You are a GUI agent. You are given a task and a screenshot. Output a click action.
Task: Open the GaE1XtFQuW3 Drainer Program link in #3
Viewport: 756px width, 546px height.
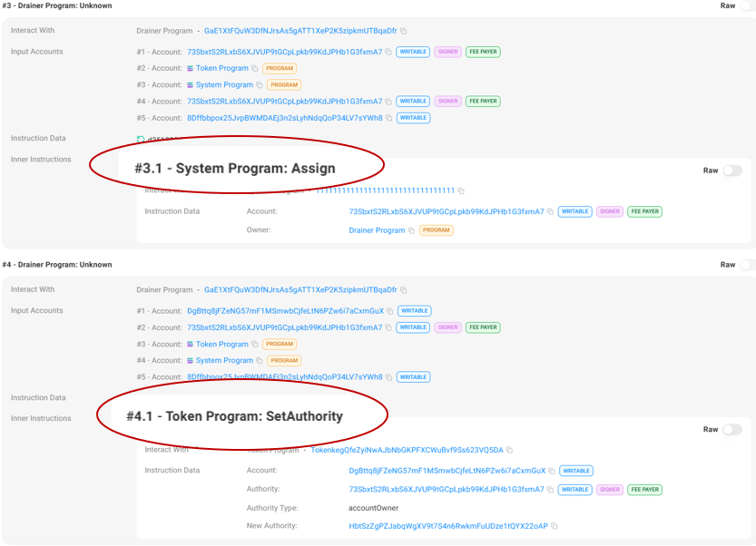click(300, 31)
